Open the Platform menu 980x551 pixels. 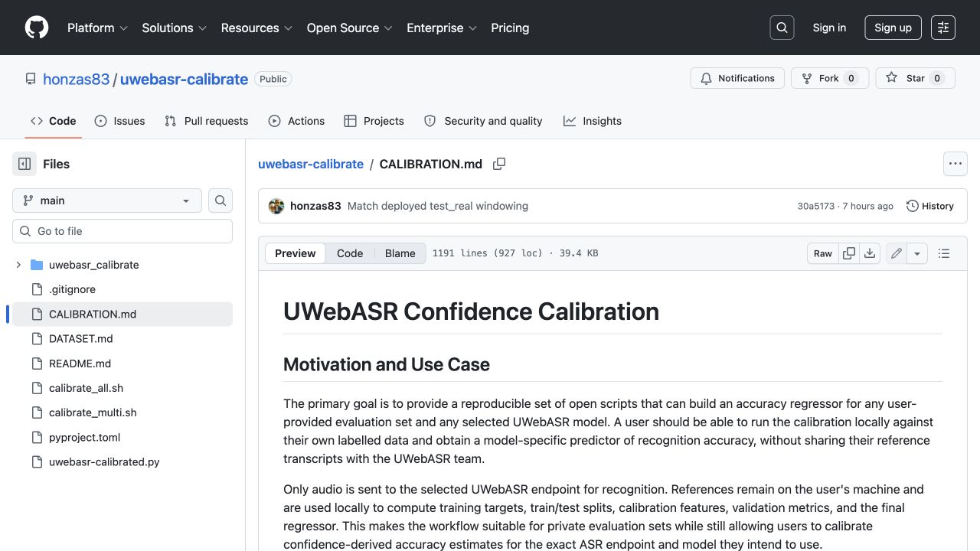click(98, 28)
